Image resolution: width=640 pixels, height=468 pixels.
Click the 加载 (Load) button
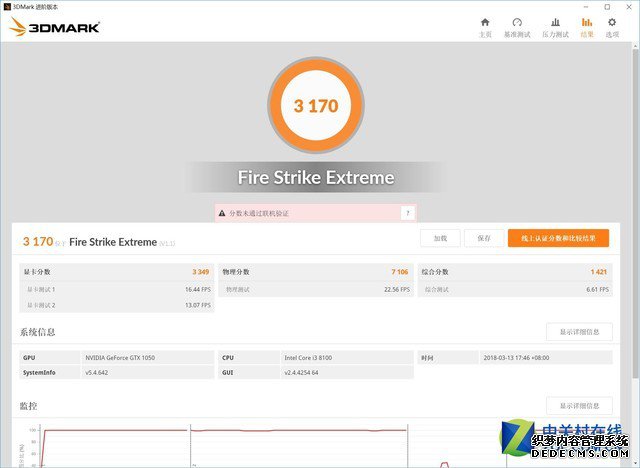440,238
